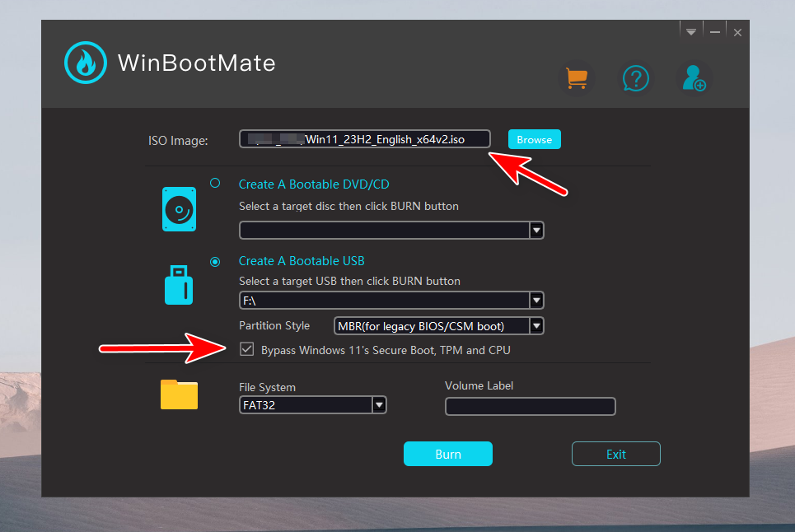Click the register user account icon

tap(694, 78)
